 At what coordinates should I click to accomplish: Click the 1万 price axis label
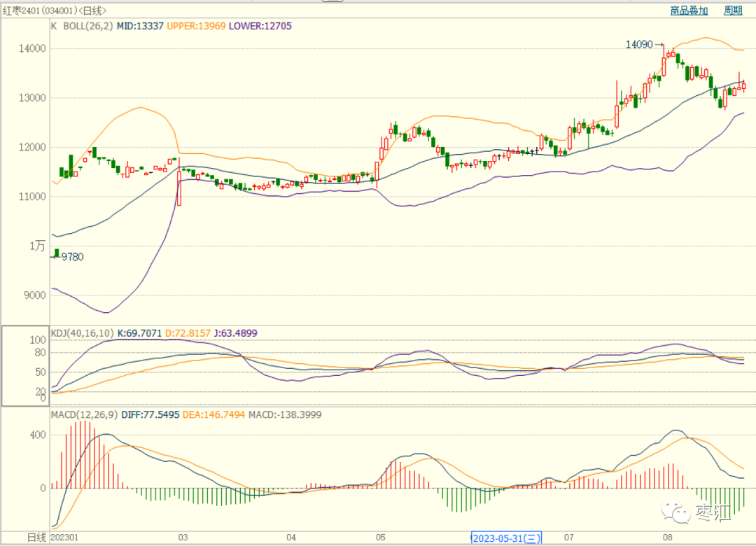(x=38, y=246)
